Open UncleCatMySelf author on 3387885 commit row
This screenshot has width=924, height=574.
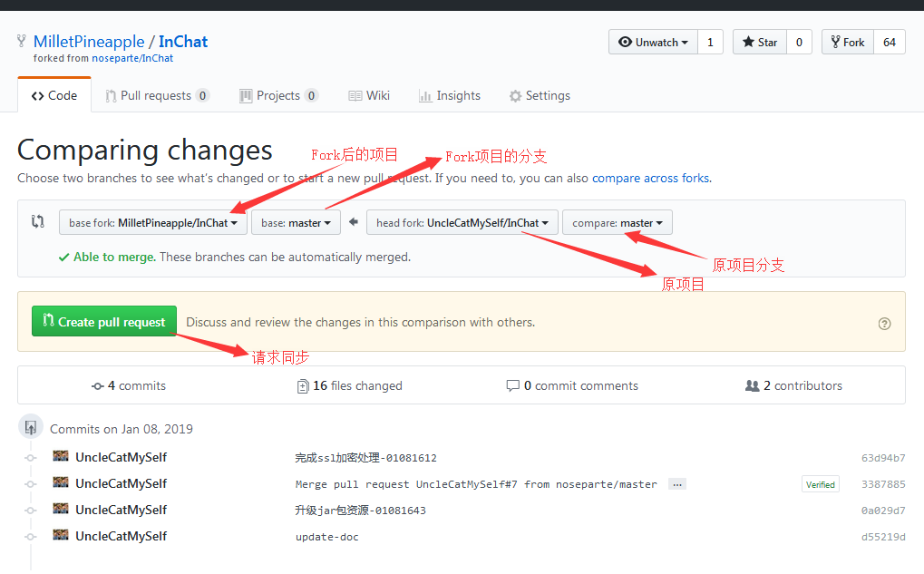[121, 484]
